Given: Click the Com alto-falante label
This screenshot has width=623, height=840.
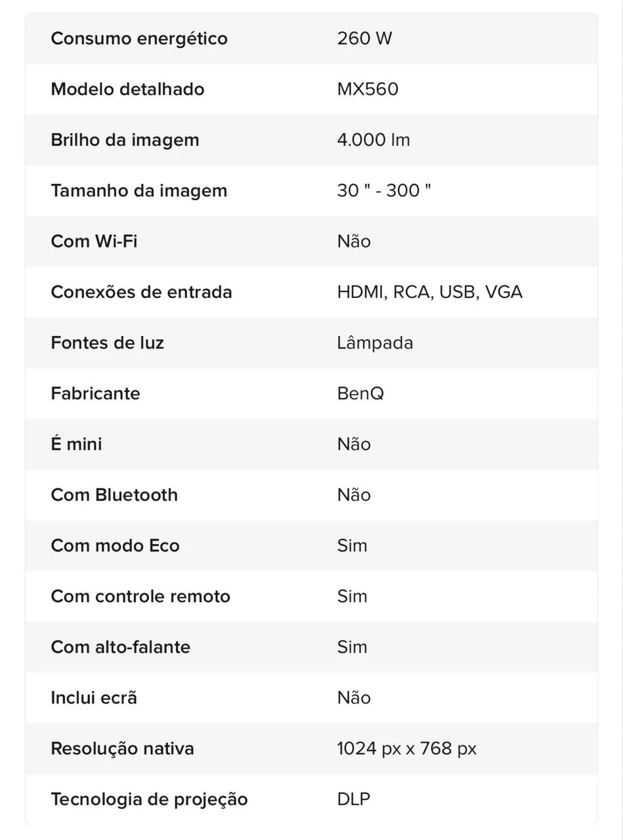Looking at the screenshot, I should (x=121, y=647).
